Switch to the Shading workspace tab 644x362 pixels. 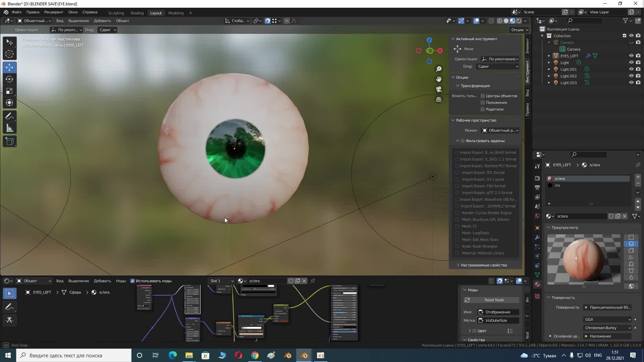coord(137,13)
